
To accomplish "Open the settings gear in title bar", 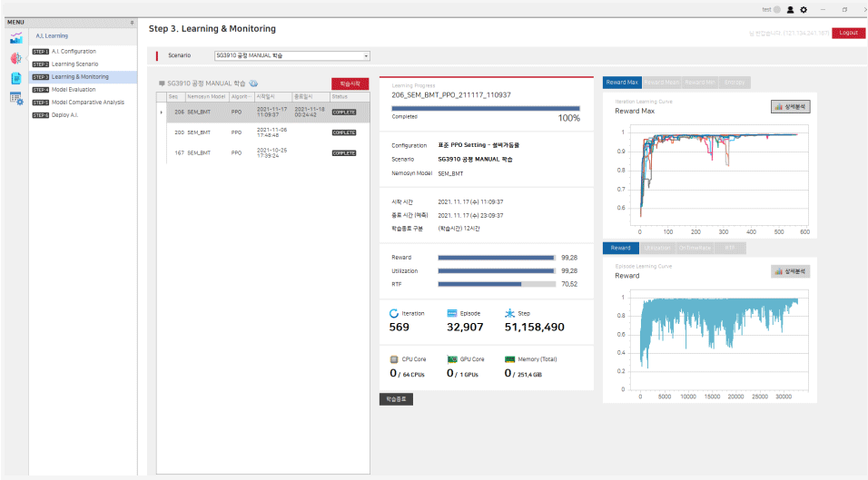I will [804, 9].
